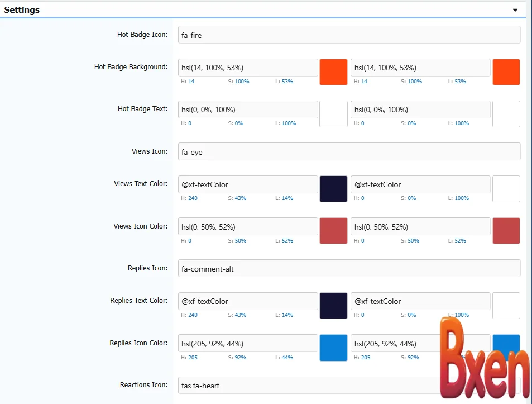Click the right Hot Badge Text lightness value 100%

[x=462, y=123]
